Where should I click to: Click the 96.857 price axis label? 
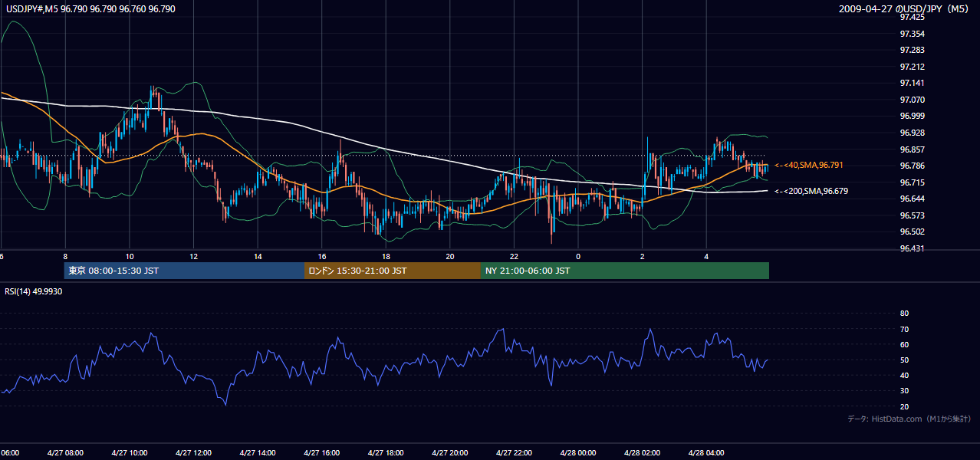pyautogui.click(x=913, y=149)
